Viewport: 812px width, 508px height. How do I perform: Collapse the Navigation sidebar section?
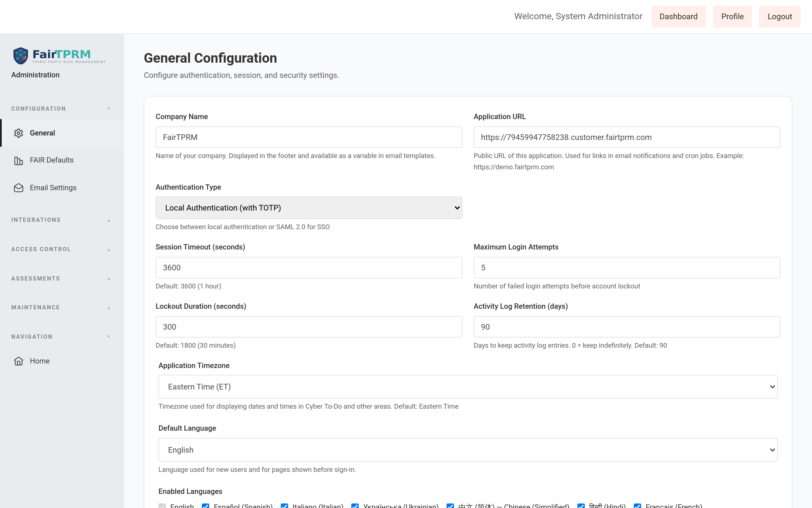pos(61,337)
